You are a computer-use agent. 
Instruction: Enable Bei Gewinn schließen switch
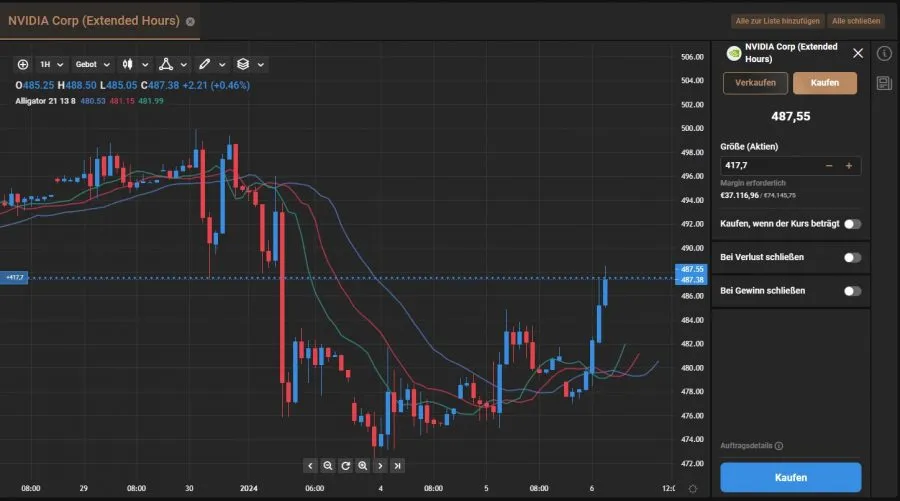(x=852, y=291)
